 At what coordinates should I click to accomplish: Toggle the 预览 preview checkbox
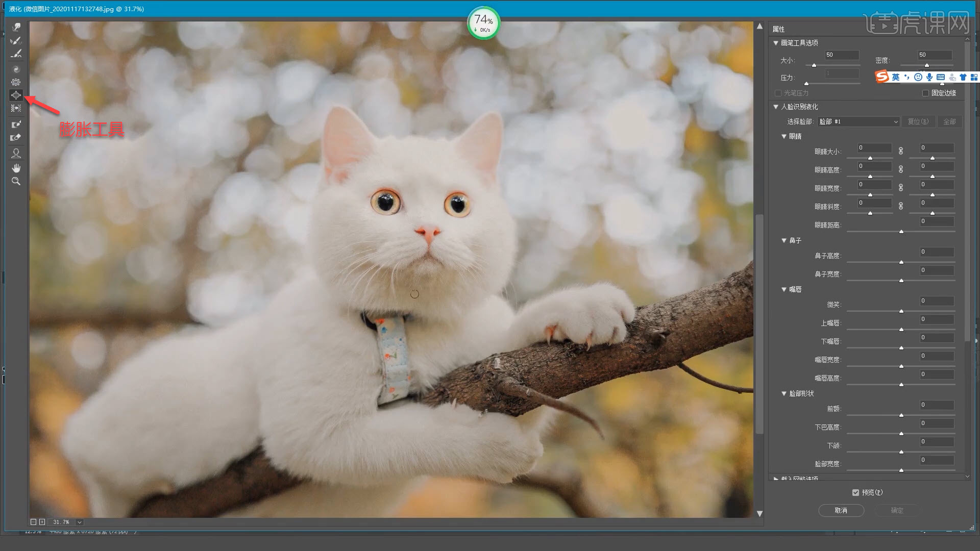click(855, 492)
